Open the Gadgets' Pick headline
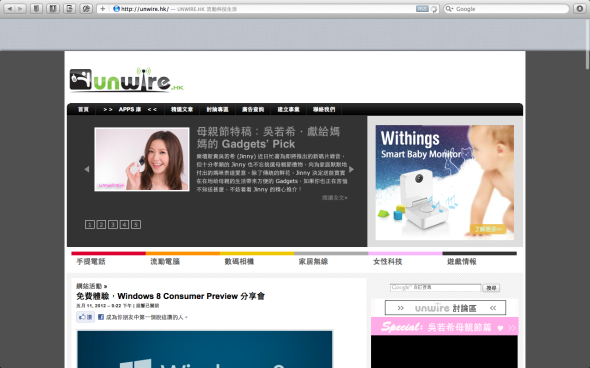The image size is (590, 368). click(268, 138)
